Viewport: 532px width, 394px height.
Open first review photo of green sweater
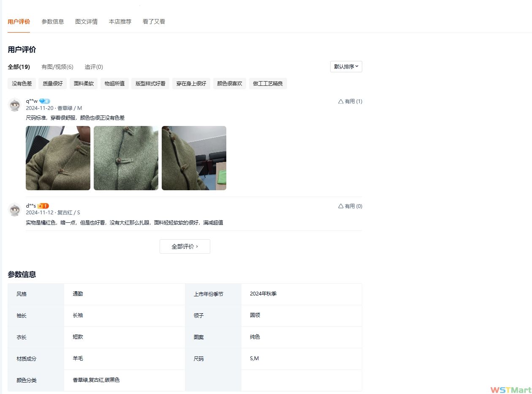(58, 158)
